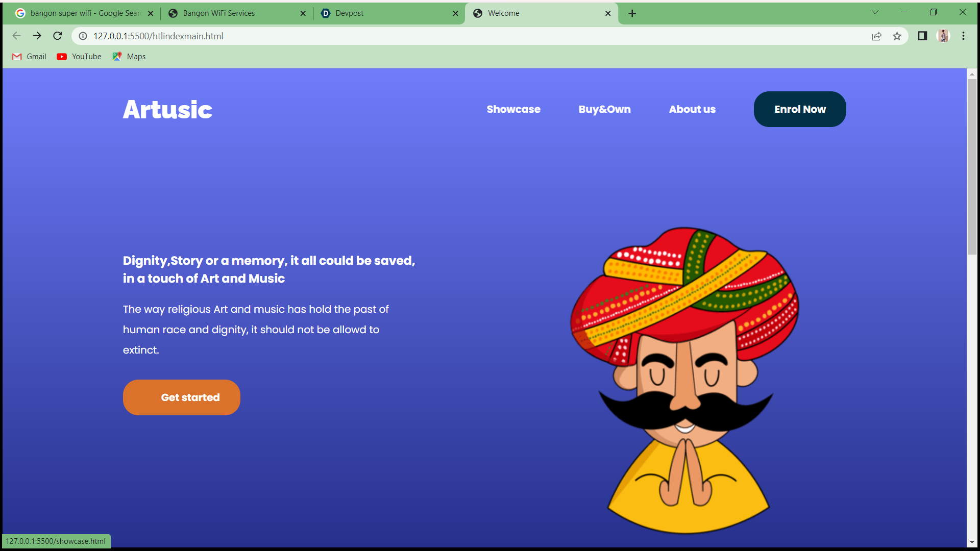This screenshot has width=980, height=551.
Task: Click the share page icon
Action: (x=876, y=36)
